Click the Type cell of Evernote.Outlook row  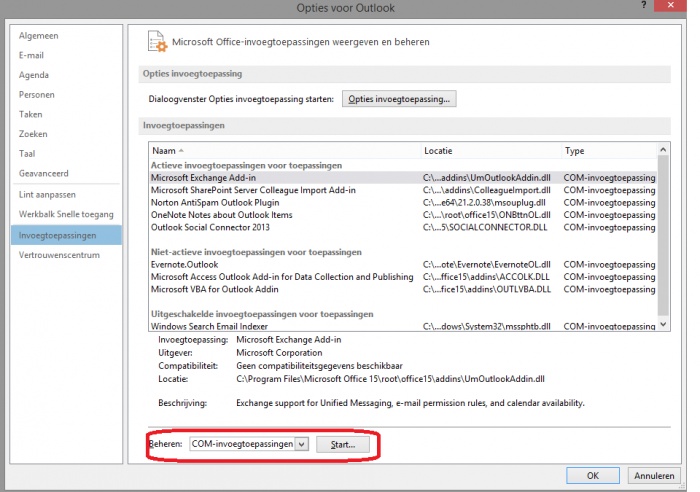click(609, 264)
